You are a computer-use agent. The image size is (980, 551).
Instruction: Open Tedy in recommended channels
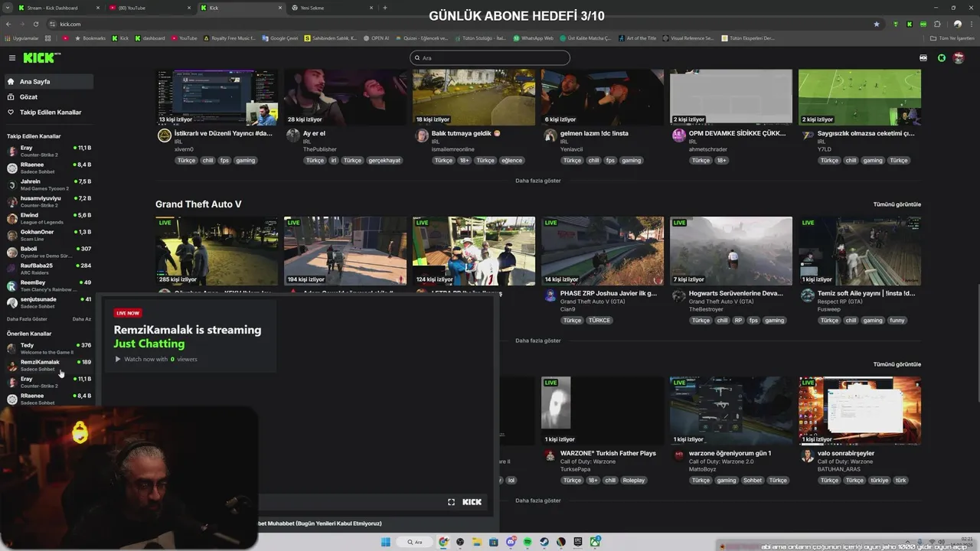[x=48, y=348]
